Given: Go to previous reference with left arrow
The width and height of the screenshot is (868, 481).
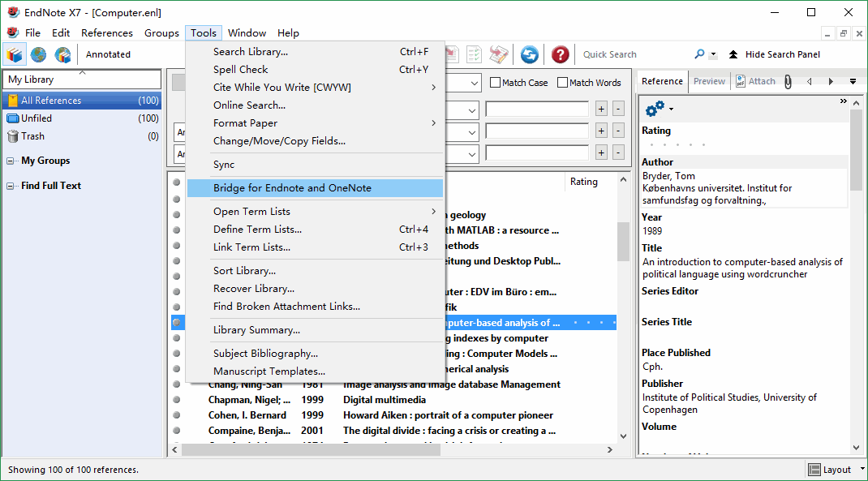Looking at the screenshot, I should pyautogui.click(x=810, y=81).
